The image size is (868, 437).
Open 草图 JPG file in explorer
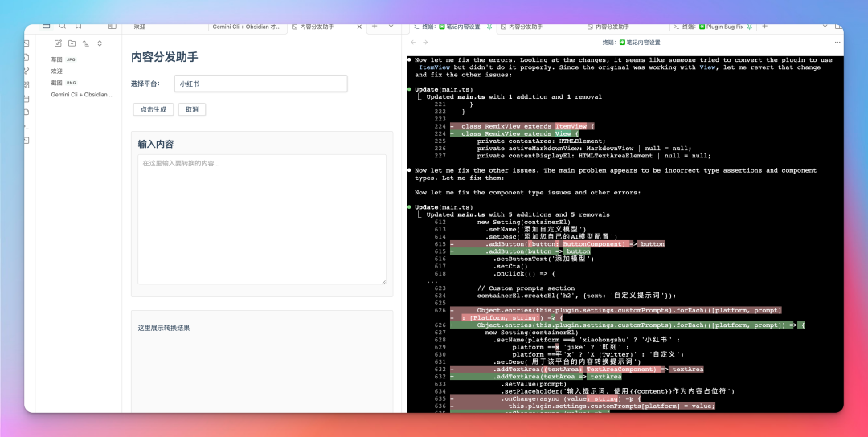[x=63, y=59]
